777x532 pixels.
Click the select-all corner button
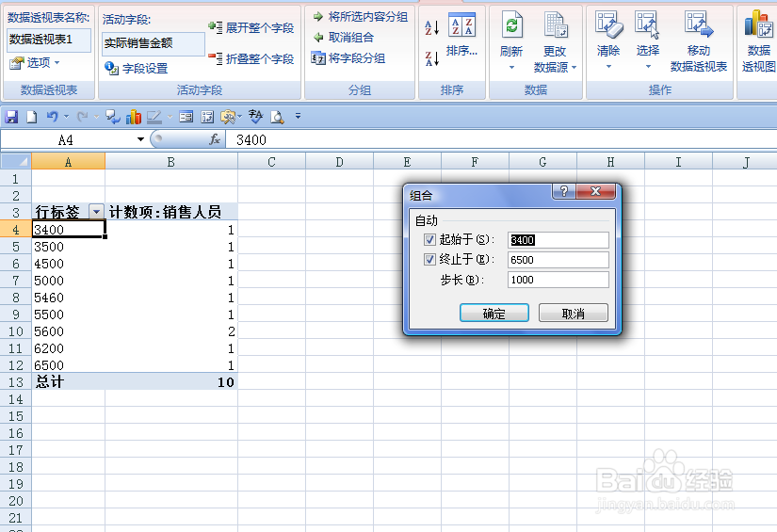click(16, 161)
